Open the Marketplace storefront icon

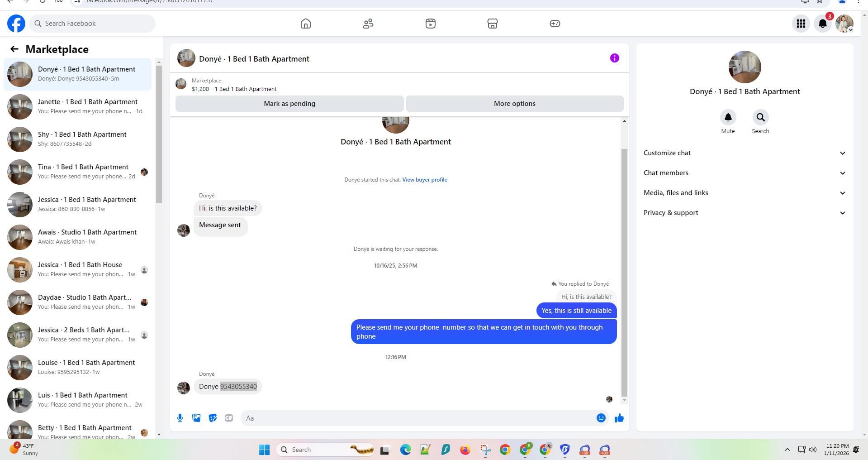pyautogui.click(x=493, y=24)
